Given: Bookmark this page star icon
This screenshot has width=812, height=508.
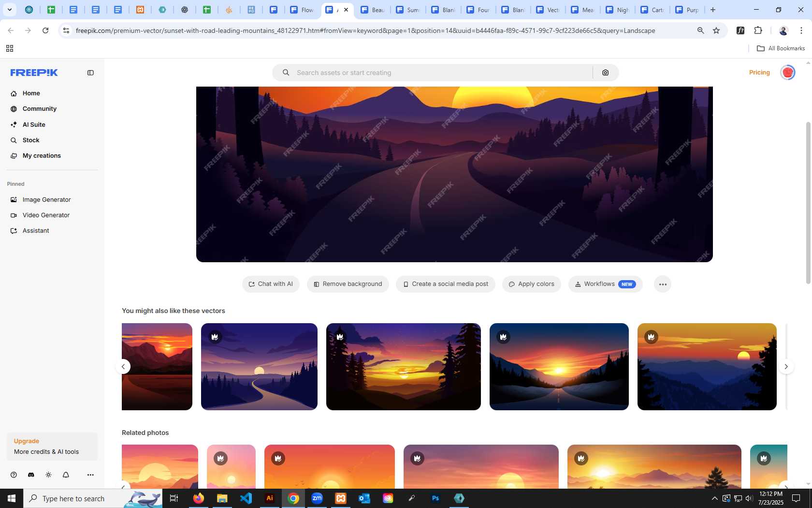Looking at the screenshot, I should pyautogui.click(x=716, y=30).
